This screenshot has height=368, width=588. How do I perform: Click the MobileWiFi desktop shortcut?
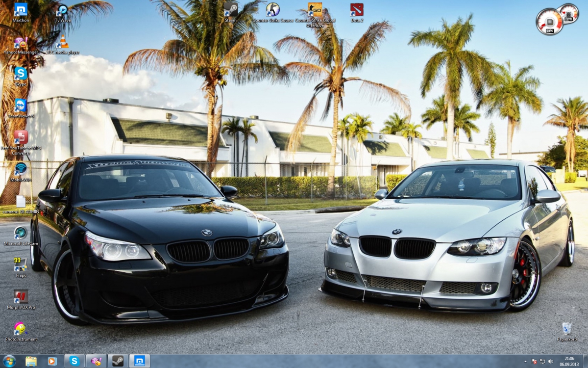point(21,172)
